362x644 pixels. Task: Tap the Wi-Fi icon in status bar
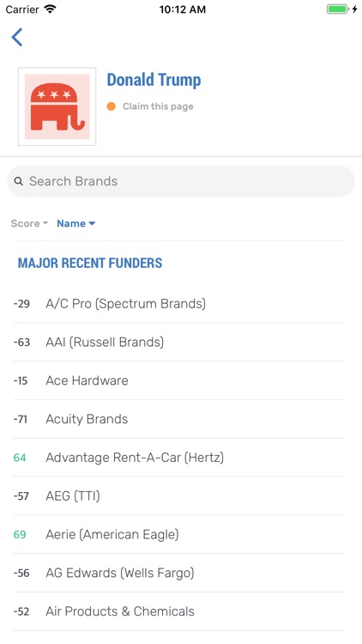pyautogui.click(x=51, y=9)
